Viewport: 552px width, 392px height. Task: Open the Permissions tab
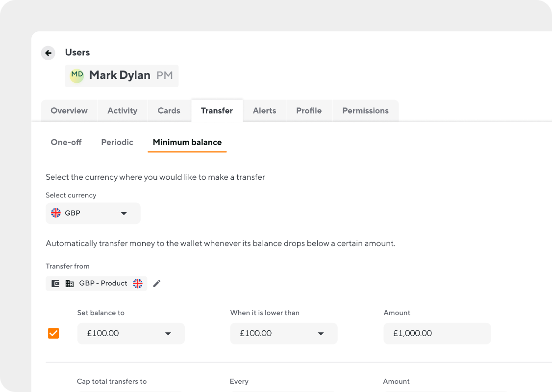point(365,111)
